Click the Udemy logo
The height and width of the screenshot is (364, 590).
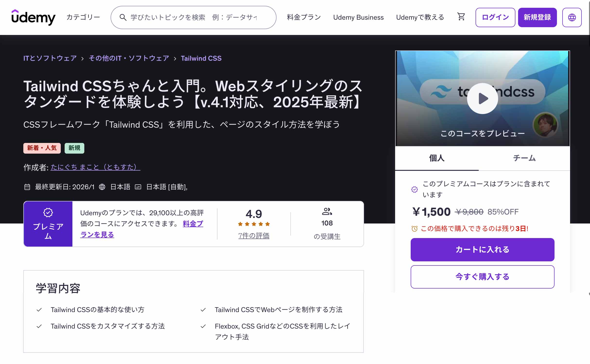coord(33,17)
